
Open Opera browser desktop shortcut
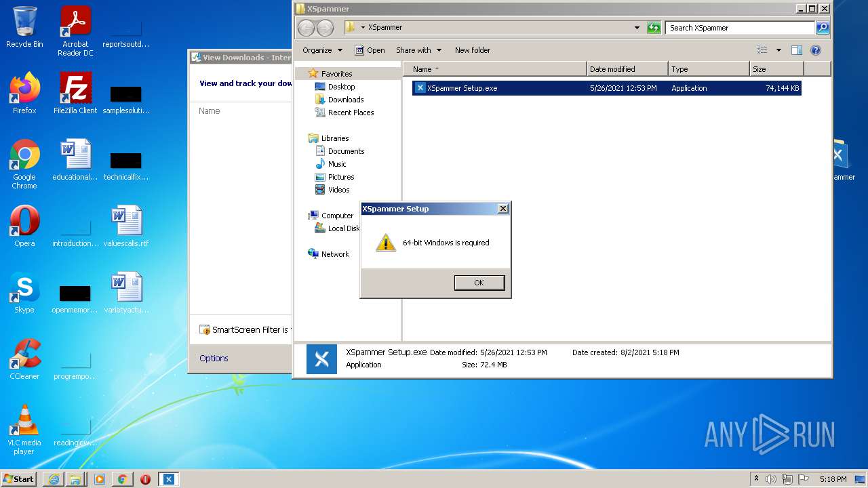click(24, 226)
